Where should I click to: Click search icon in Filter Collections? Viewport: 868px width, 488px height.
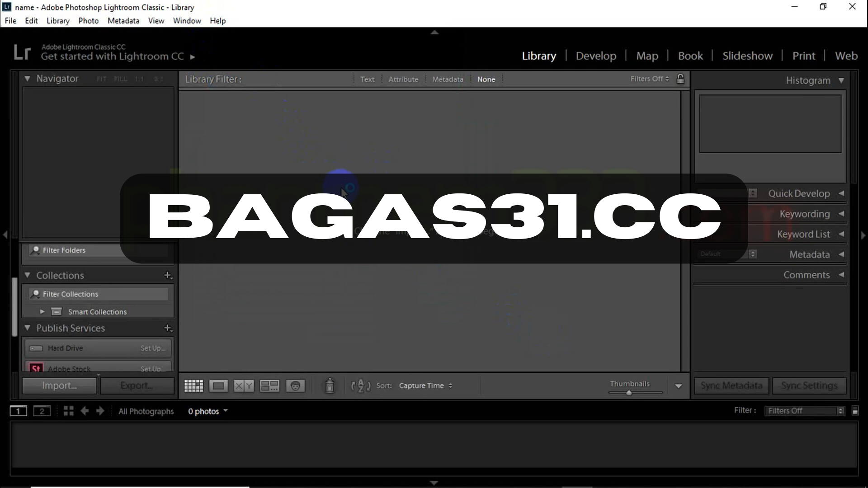point(35,294)
